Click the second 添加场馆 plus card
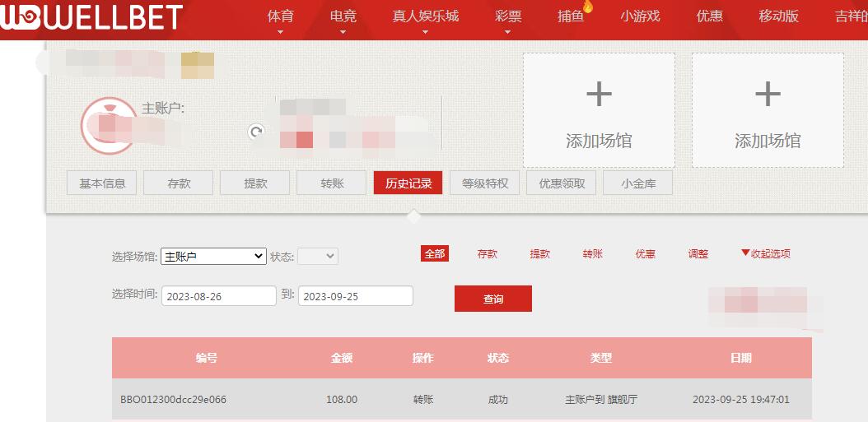The image size is (868, 422). pyautogui.click(x=768, y=110)
